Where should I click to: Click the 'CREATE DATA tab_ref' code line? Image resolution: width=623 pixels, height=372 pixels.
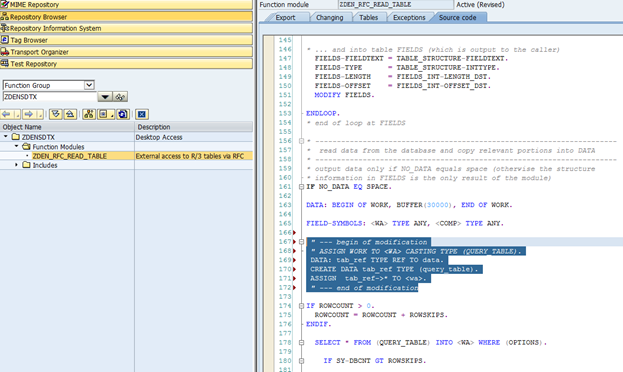(395, 269)
